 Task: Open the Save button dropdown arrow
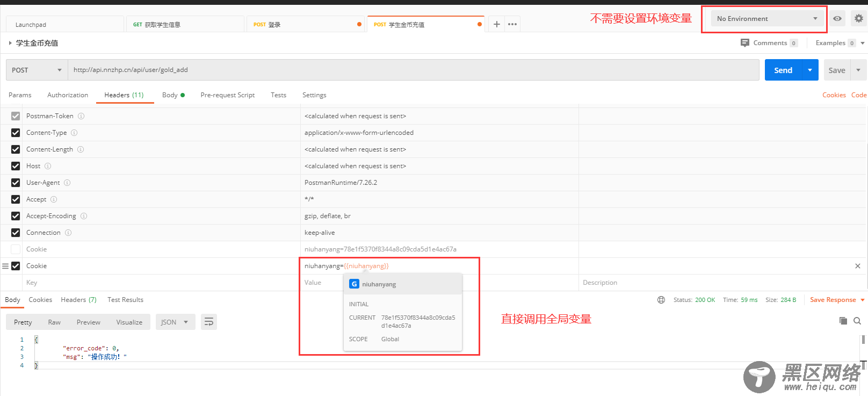[858, 70]
